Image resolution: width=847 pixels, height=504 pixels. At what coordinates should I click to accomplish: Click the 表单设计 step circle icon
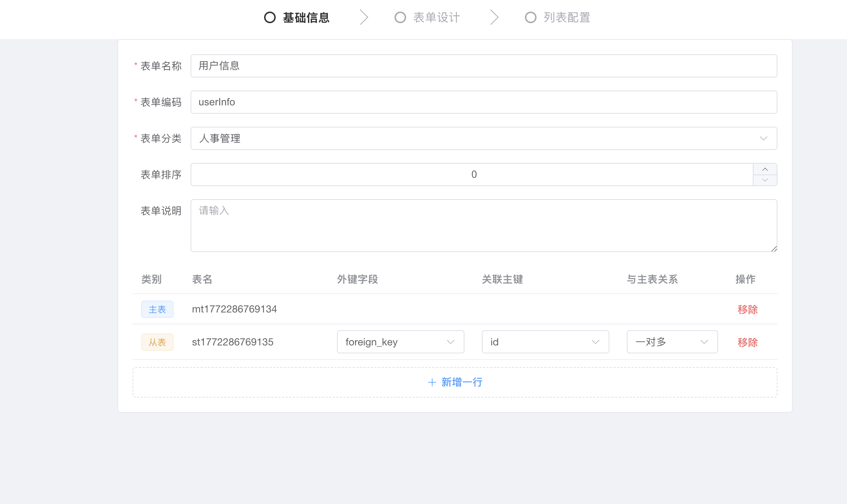click(400, 17)
